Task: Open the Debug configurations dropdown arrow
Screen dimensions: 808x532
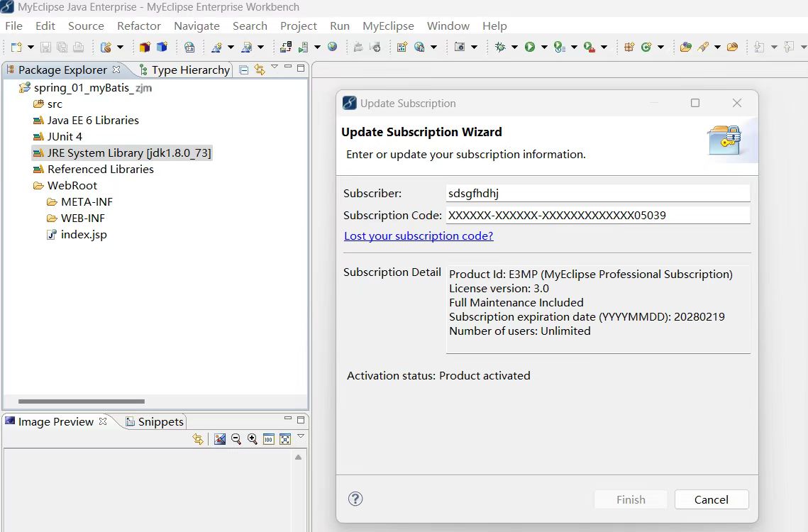Action: (x=514, y=48)
